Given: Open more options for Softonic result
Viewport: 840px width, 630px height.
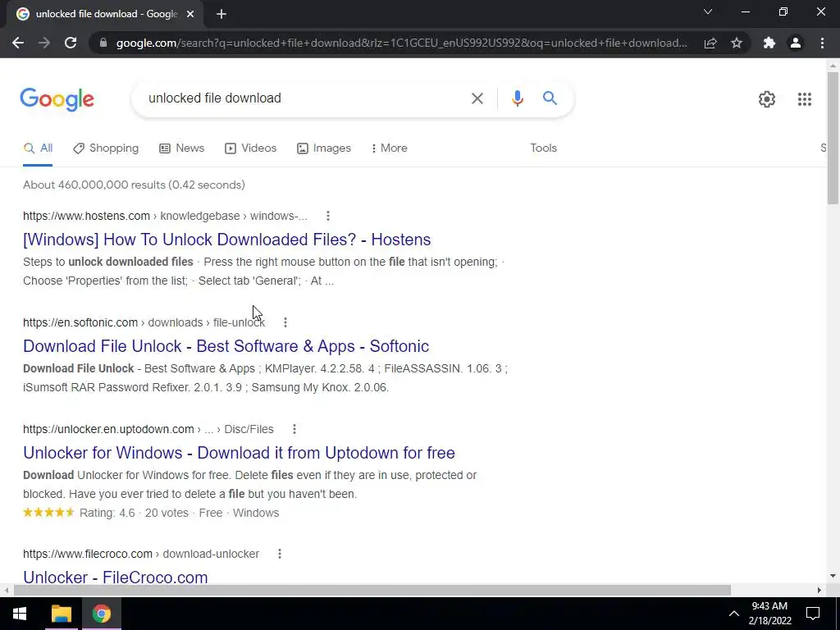Looking at the screenshot, I should coord(285,322).
